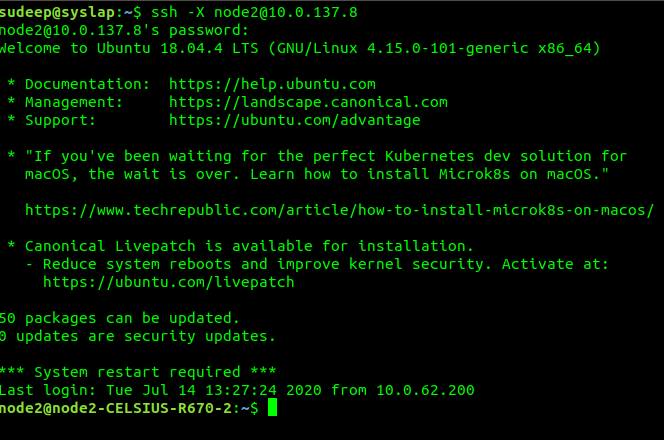The image size is (664, 440).
Task: Click the System restart required notice
Action: [x=138, y=372]
